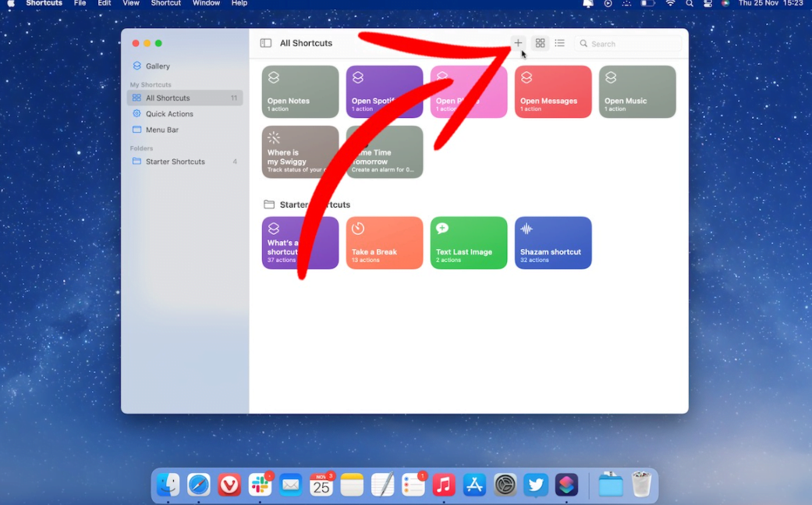The width and height of the screenshot is (812, 505).
Task: Click the battery status indicator
Action: (x=647, y=4)
